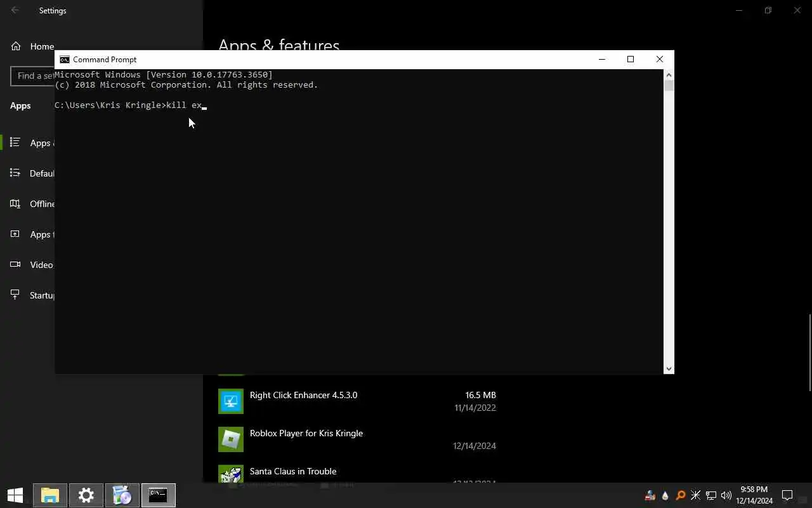
Task: Go back with the Settings back arrow
Action: [15, 10]
